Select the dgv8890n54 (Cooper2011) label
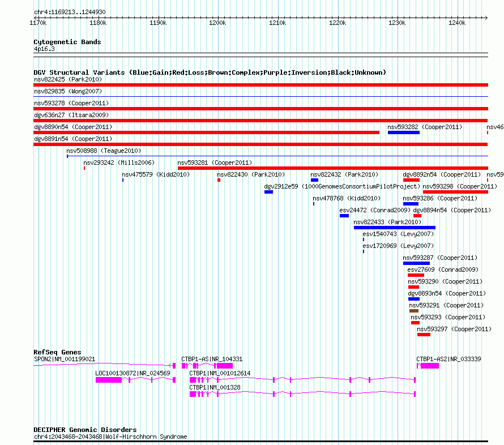This screenshot has height=445, width=504. (x=73, y=127)
